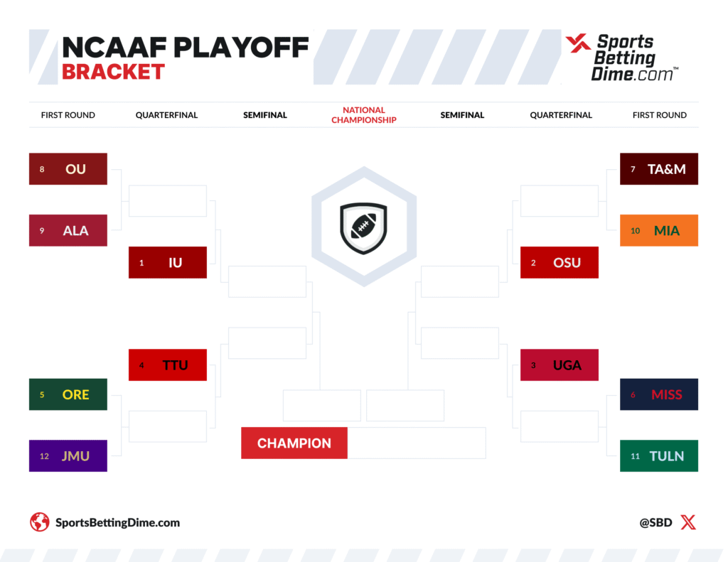Image resolution: width=728 pixels, height=562 pixels.
Task: Select the green ORE team box
Action: coord(68,394)
